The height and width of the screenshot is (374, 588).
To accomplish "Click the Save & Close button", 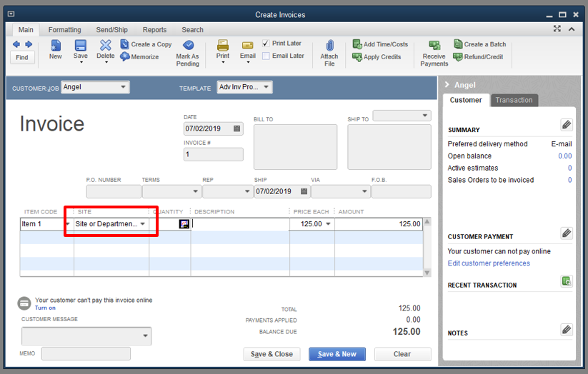I will point(271,354).
